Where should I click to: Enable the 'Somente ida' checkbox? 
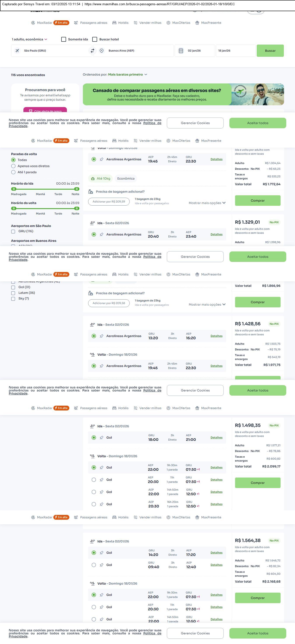tap(64, 40)
